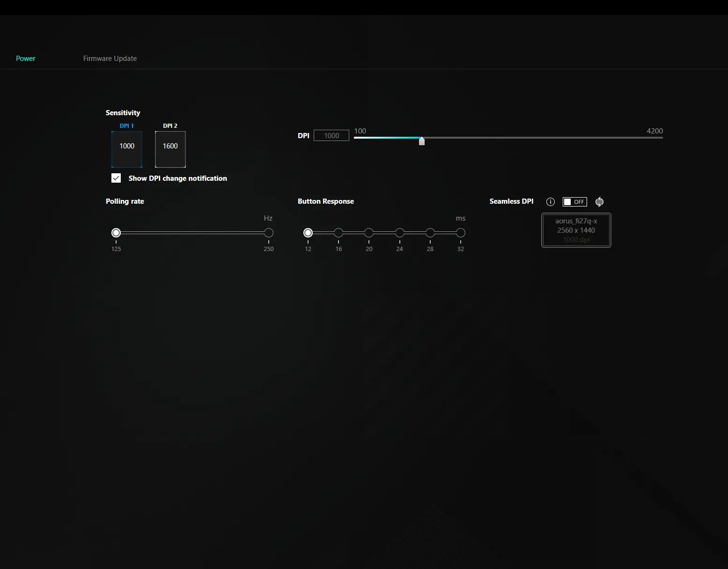Click the DPI value input field
Image resolution: width=728 pixels, height=569 pixels.
(331, 135)
